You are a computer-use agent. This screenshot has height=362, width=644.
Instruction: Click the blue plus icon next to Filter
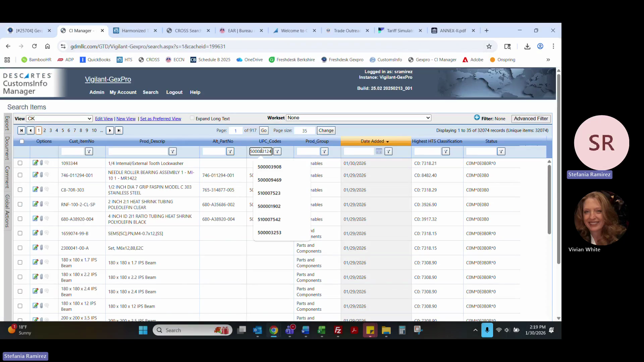(x=477, y=118)
